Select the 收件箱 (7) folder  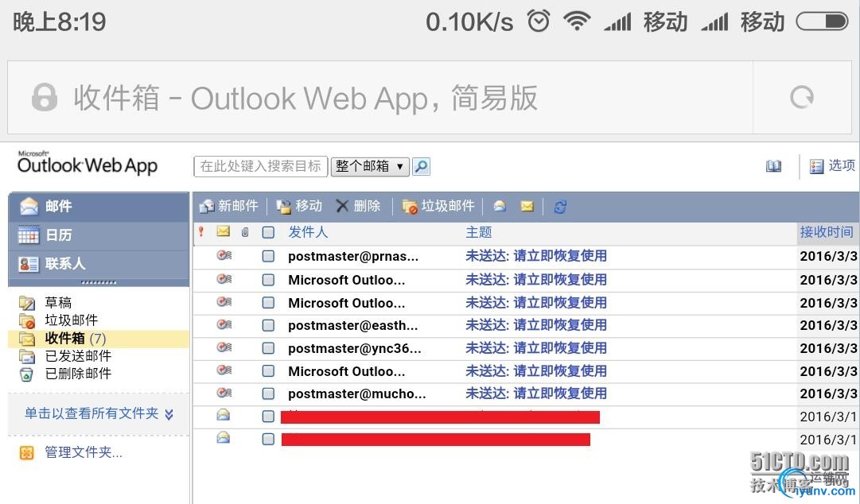(99, 339)
